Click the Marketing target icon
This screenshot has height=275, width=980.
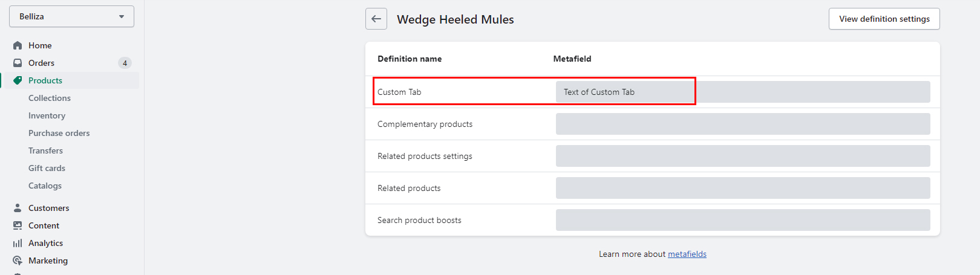pyautogui.click(x=18, y=260)
